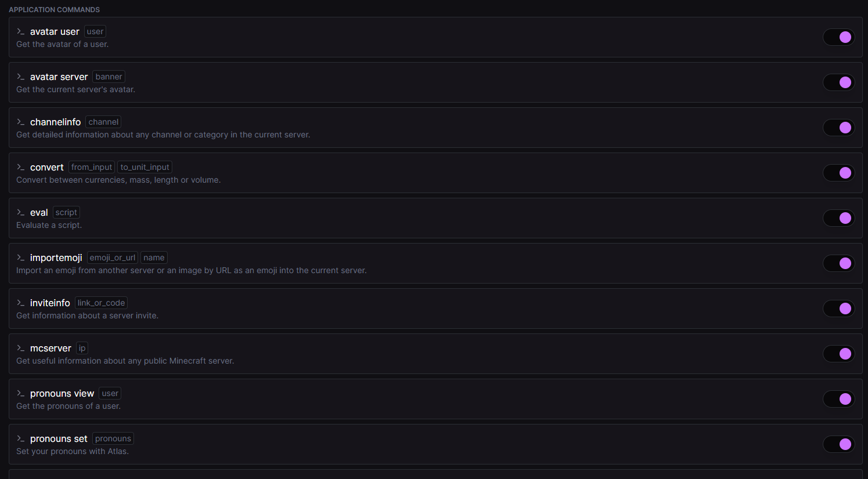Click the command icon beside mcserver

[x=21, y=349]
